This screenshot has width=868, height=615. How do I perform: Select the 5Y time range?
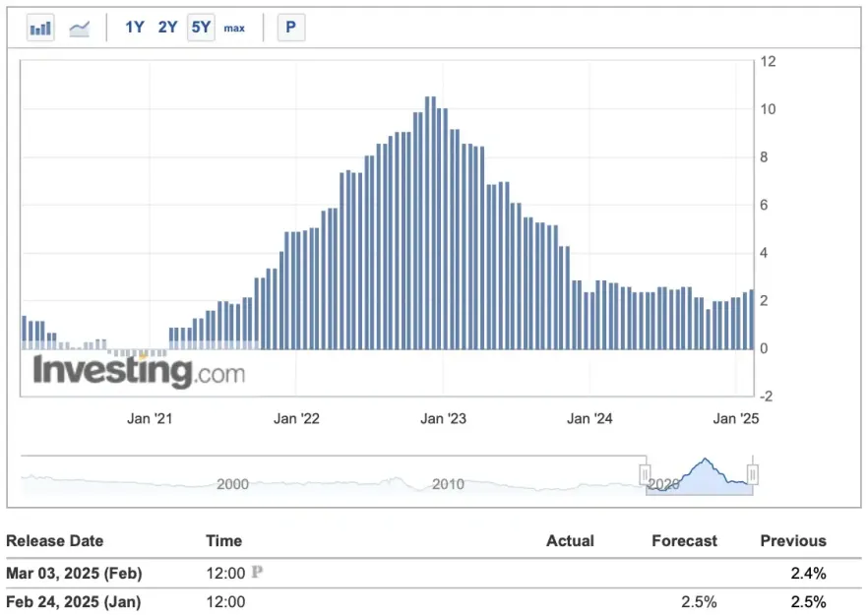click(x=201, y=28)
